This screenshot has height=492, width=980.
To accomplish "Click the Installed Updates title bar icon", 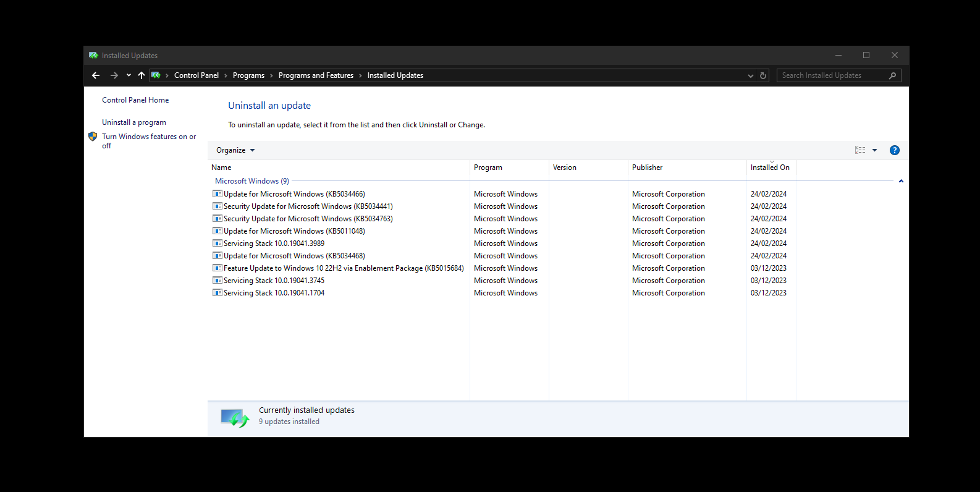I will (93, 56).
